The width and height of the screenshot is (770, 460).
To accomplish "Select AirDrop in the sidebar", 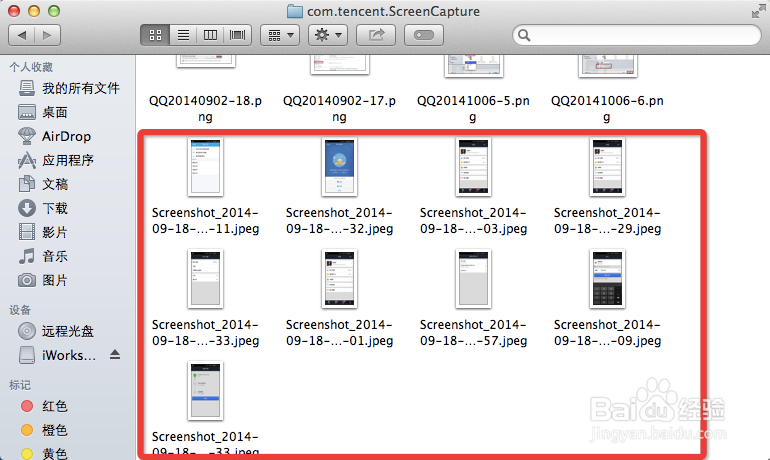I will [x=55, y=136].
